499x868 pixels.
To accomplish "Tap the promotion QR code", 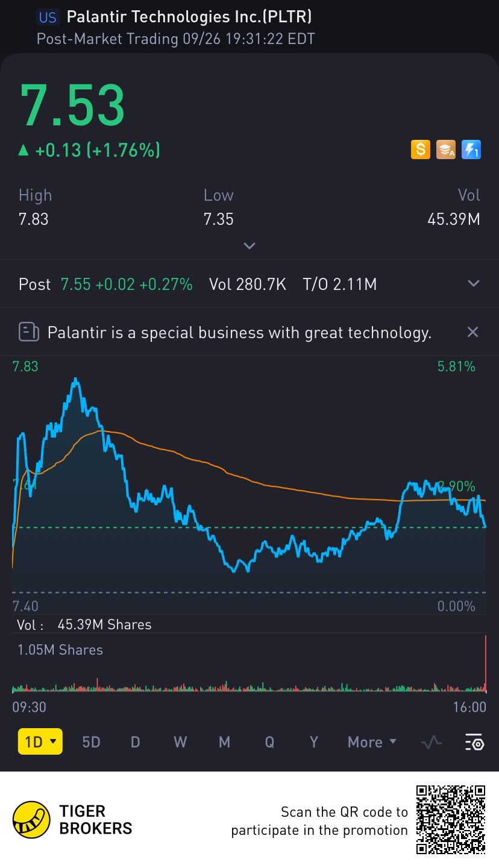I will (x=451, y=820).
